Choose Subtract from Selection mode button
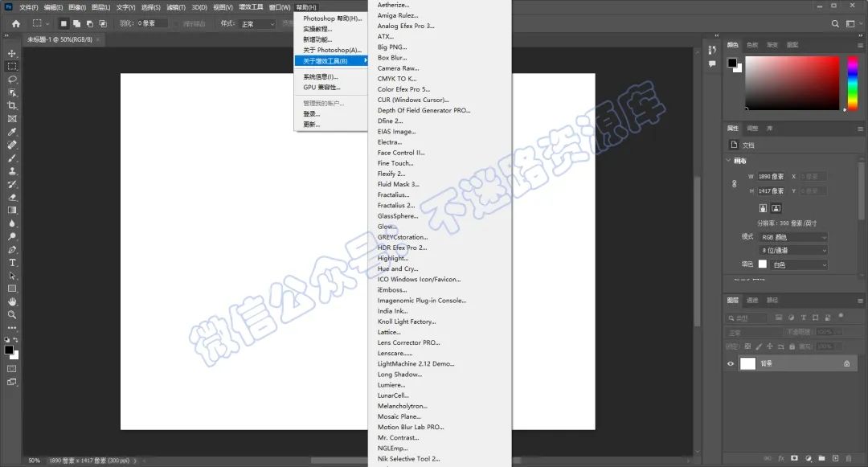 click(90, 24)
